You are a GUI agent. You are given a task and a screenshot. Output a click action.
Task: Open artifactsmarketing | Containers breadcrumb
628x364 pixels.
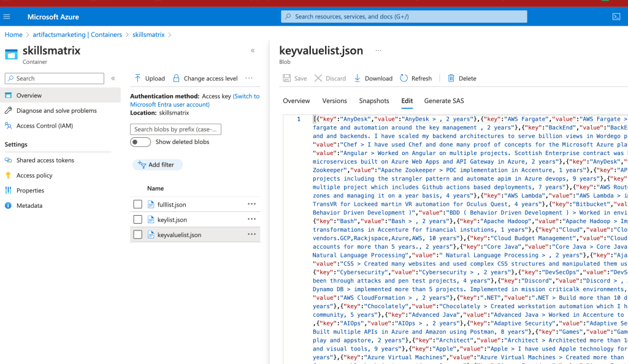point(77,35)
